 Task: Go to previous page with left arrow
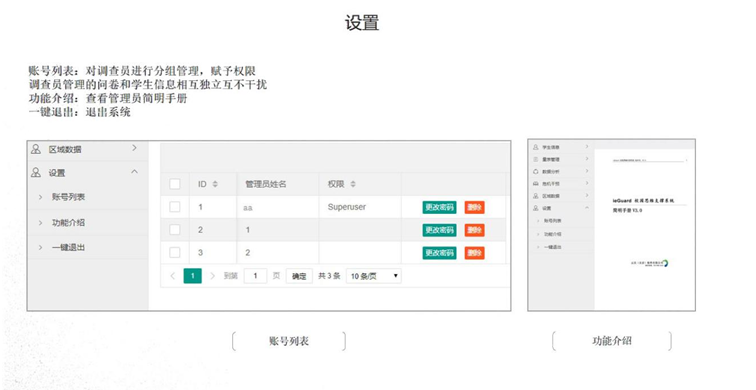(173, 276)
